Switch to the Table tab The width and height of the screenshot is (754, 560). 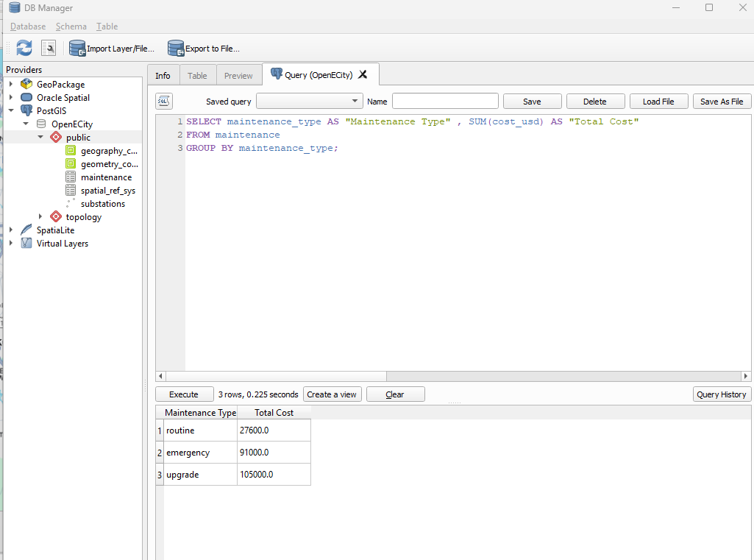coord(197,76)
